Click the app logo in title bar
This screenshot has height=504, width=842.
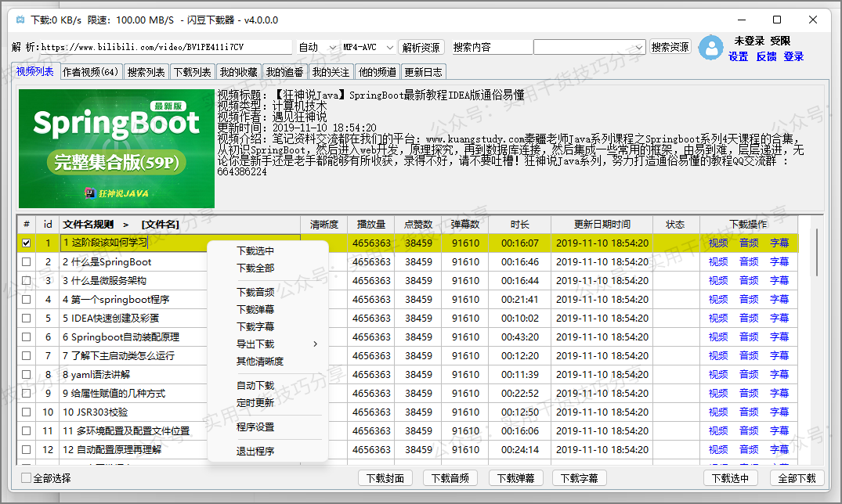[20, 20]
